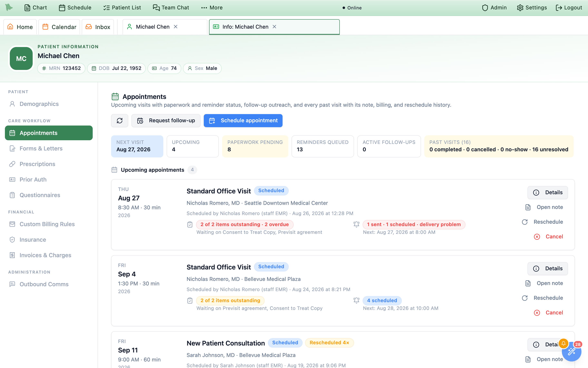Screen dimensions: 588x368
Task: Open note for the Aug 27 visit
Action: 544,207
